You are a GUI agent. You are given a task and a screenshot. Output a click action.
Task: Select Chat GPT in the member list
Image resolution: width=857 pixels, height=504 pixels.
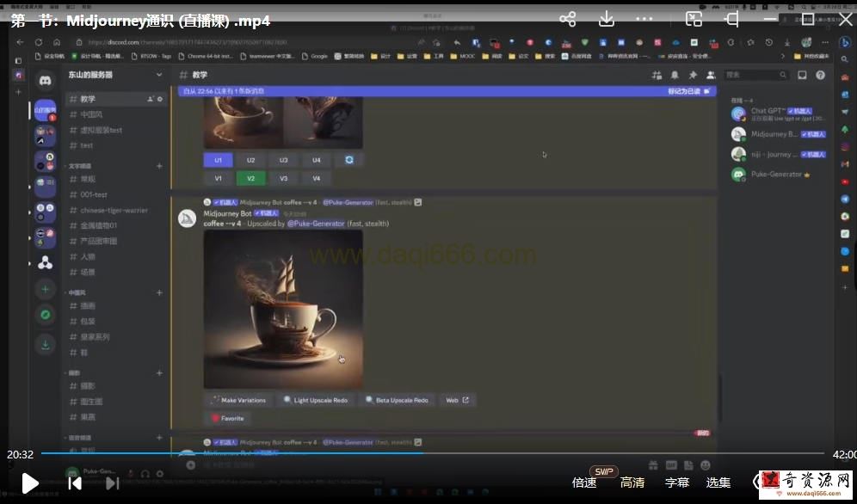tap(779, 114)
